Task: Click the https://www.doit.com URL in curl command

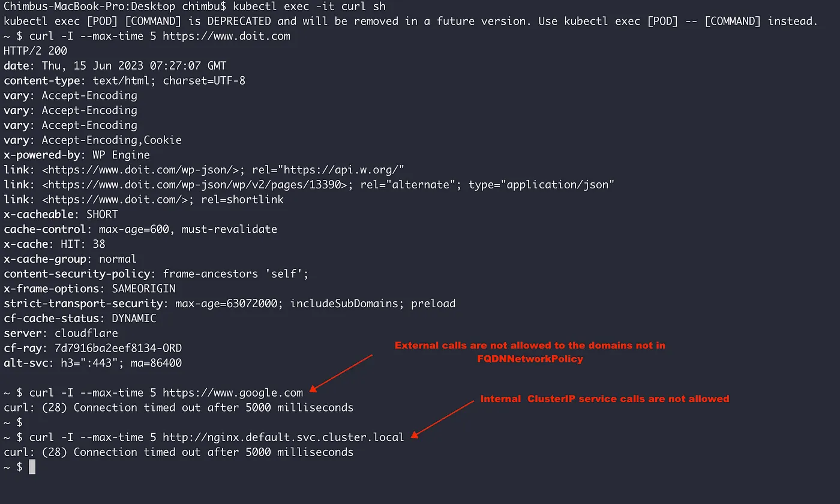Action: 226,36
